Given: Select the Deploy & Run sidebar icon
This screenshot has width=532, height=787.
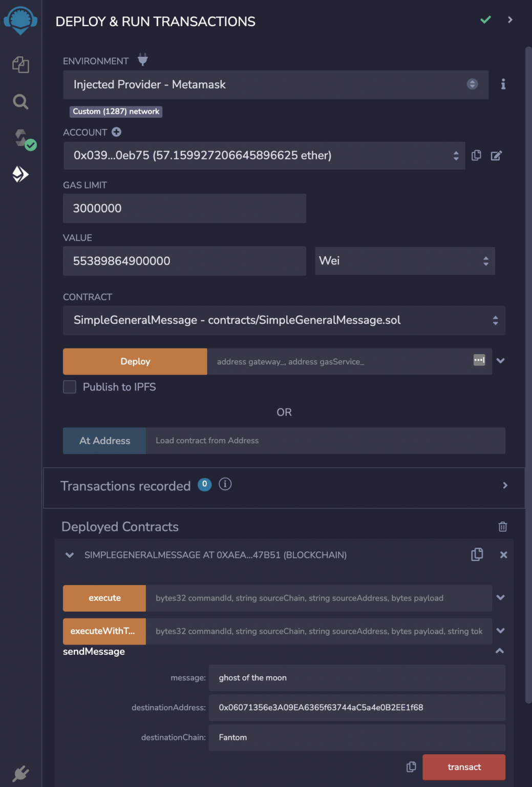Looking at the screenshot, I should point(20,174).
